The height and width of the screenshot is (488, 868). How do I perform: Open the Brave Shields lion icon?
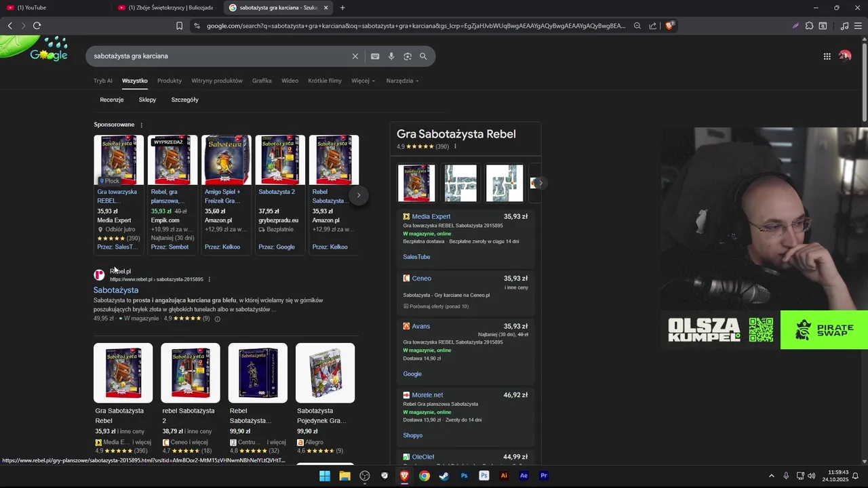click(669, 26)
